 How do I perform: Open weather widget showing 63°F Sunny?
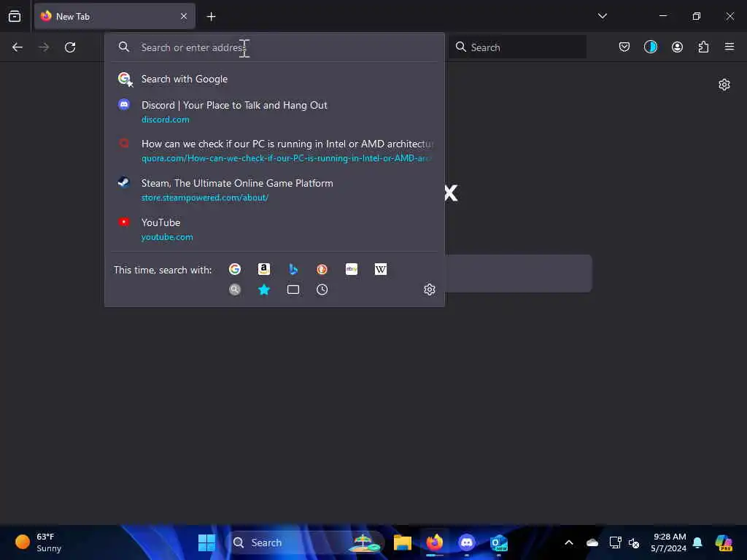pos(39,542)
